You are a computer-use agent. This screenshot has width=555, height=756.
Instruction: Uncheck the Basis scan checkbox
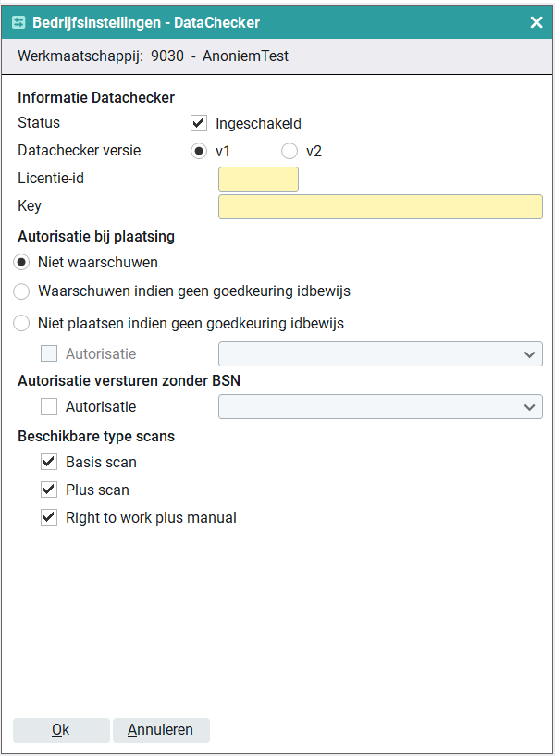click(49, 462)
